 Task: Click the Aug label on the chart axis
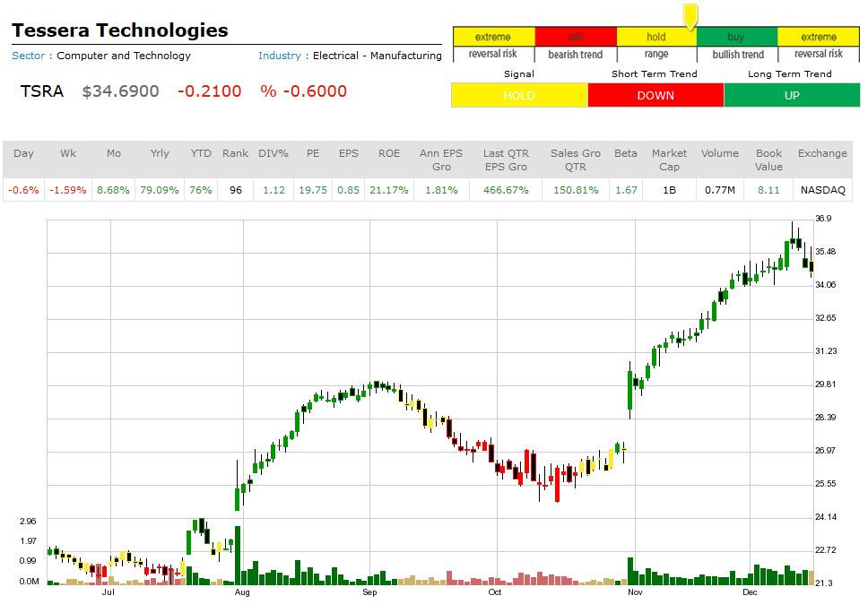[242, 592]
